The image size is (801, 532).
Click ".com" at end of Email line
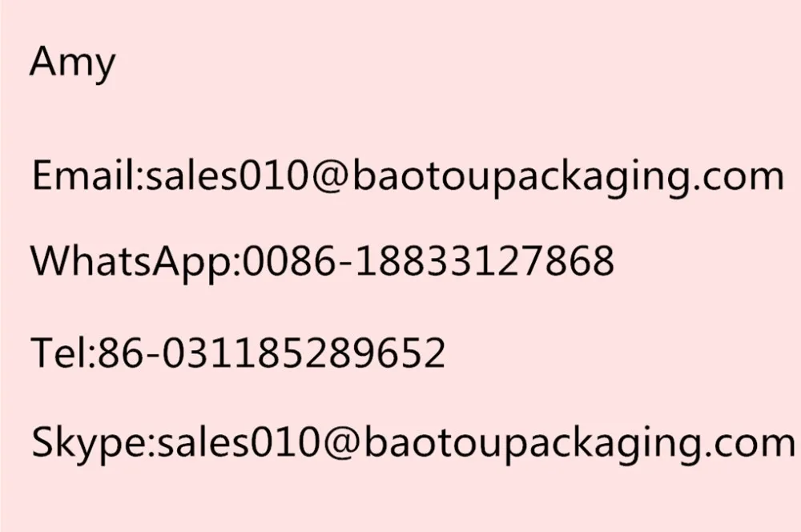[x=741, y=176]
